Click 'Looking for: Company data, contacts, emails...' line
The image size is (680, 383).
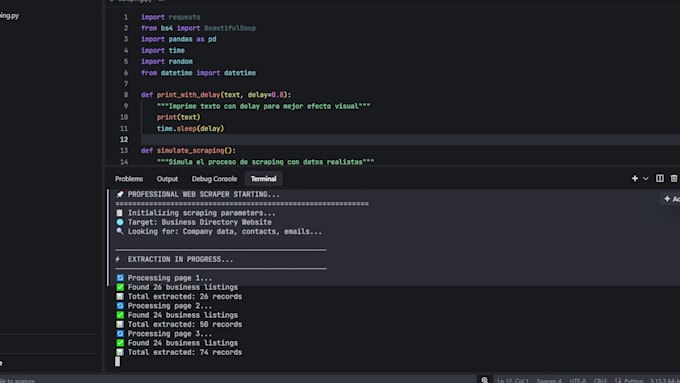click(x=225, y=232)
